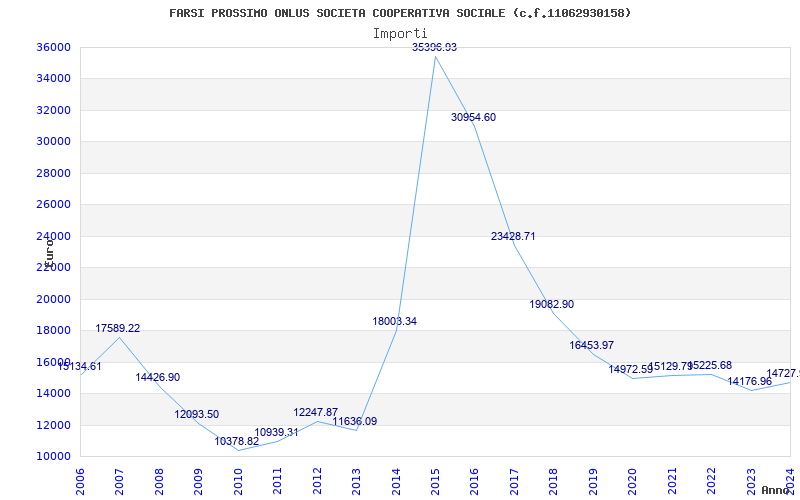800x500 pixels.
Task: Click the x-axis year 2023
Action: pyautogui.click(x=751, y=481)
